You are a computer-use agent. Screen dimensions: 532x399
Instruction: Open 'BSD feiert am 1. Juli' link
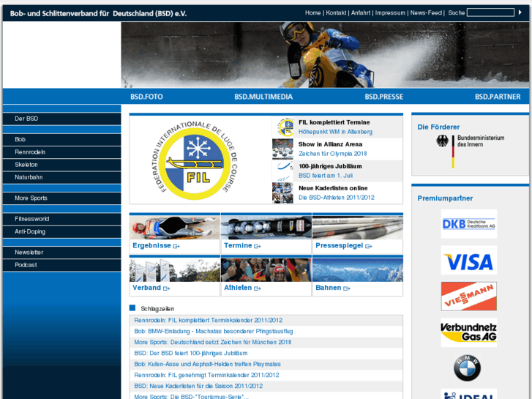click(326, 176)
